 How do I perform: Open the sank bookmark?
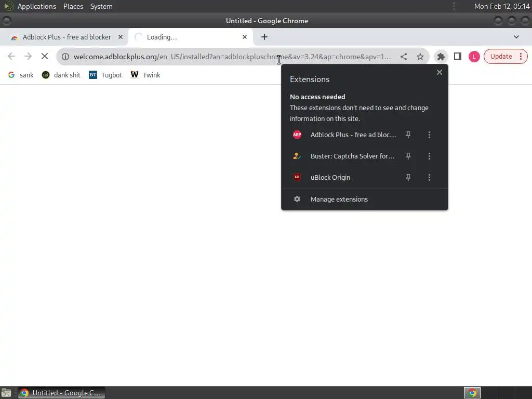(21, 75)
